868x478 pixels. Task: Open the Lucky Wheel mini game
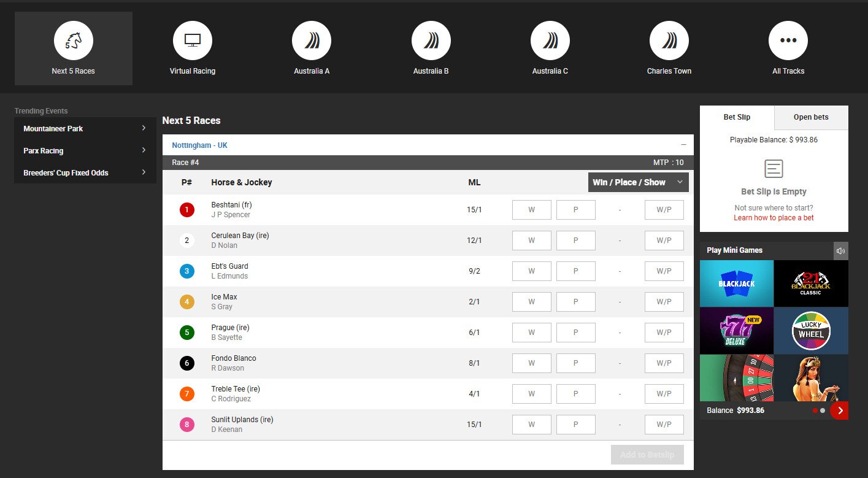pyautogui.click(x=811, y=330)
